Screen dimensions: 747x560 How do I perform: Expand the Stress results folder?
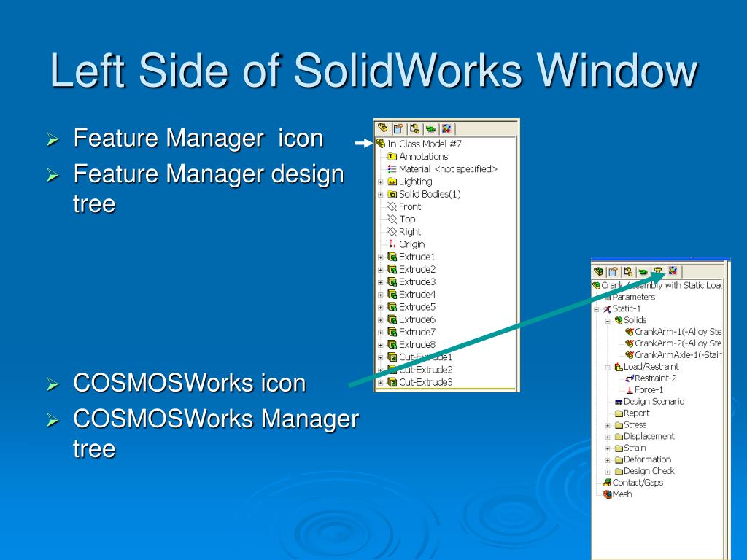[608, 425]
